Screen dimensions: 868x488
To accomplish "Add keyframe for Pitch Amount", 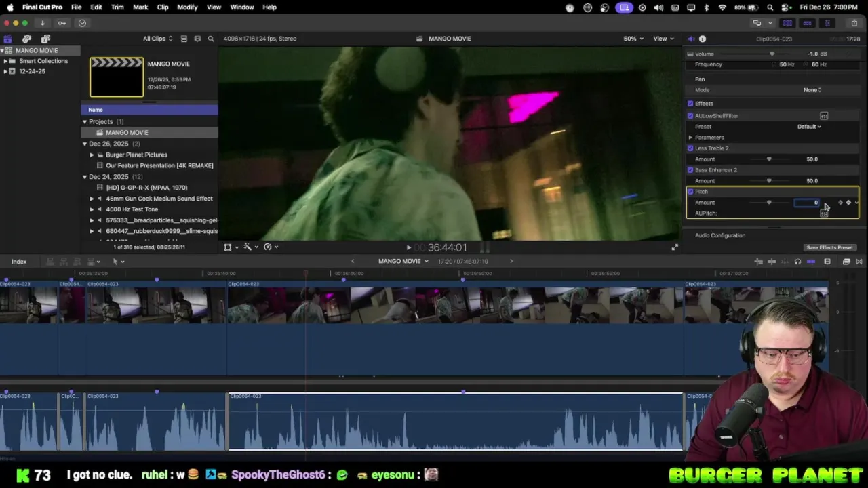I will (848, 203).
